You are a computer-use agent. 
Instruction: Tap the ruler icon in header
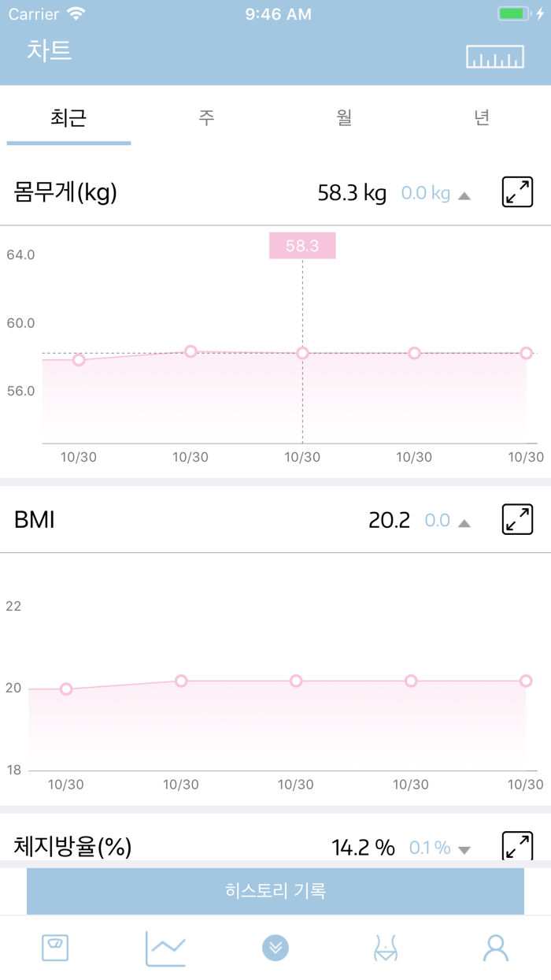point(494,57)
